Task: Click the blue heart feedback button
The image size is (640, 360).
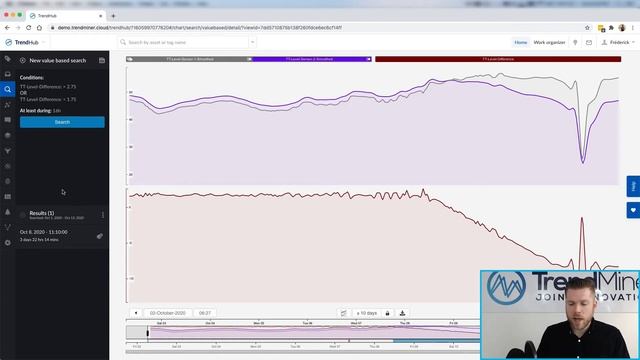Action: (x=633, y=210)
